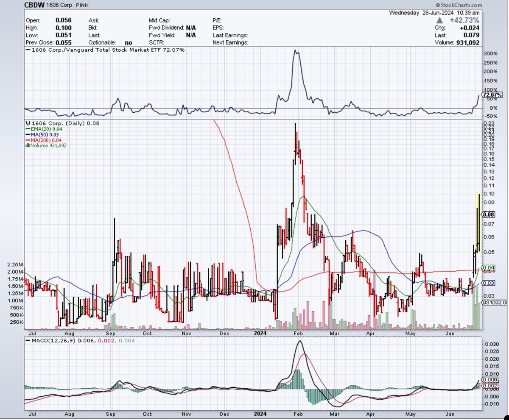Screen dimensions: 509x420
Task: Click the volume bars icon in the legend
Action: [x=27, y=145]
